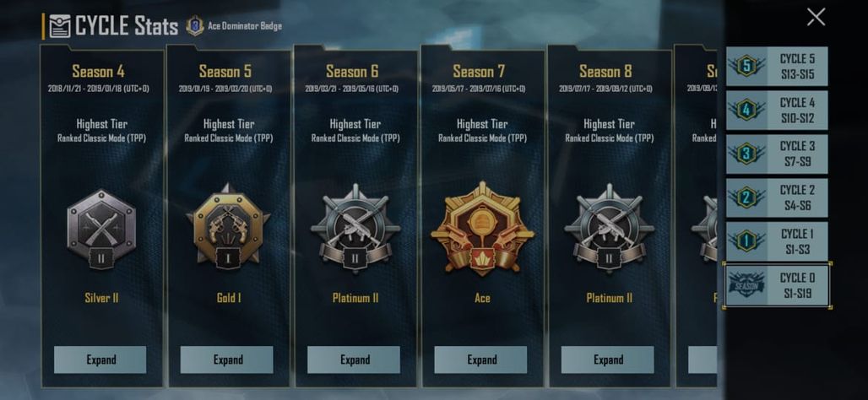The image size is (868, 400).
Task: Select the Season 5 Gold I medal
Action: click(x=228, y=227)
